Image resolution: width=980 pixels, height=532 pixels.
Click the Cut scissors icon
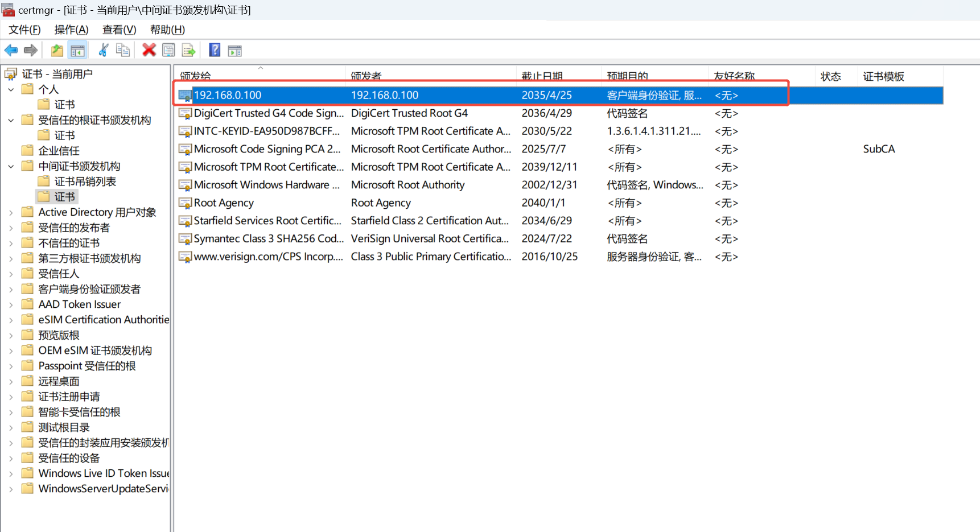click(103, 50)
